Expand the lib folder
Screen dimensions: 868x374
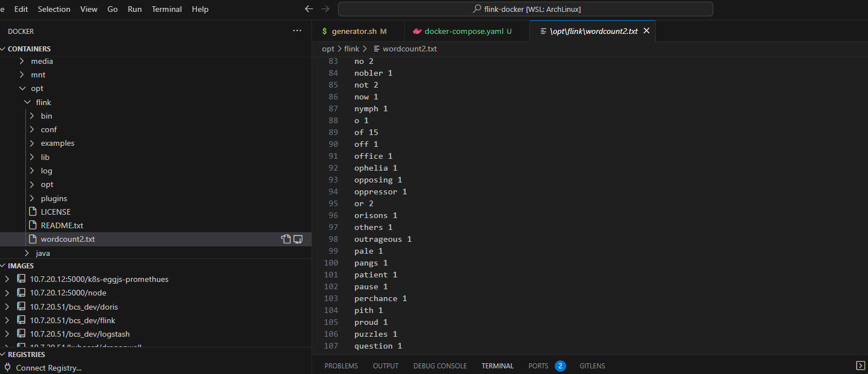(32, 157)
